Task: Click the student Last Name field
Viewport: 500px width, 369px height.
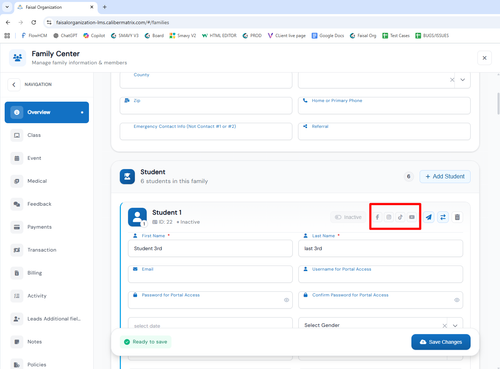Action: [x=381, y=248]
